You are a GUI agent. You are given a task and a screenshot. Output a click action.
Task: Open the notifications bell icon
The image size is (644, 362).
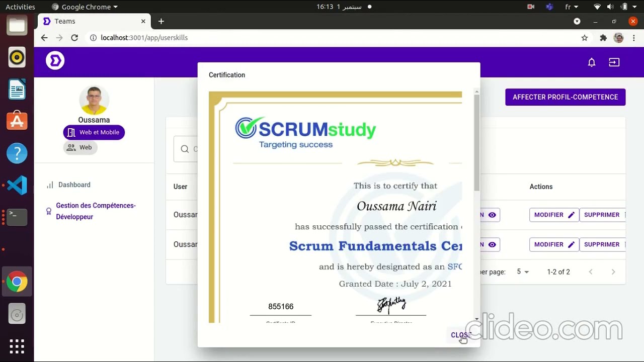coord(592,62)
